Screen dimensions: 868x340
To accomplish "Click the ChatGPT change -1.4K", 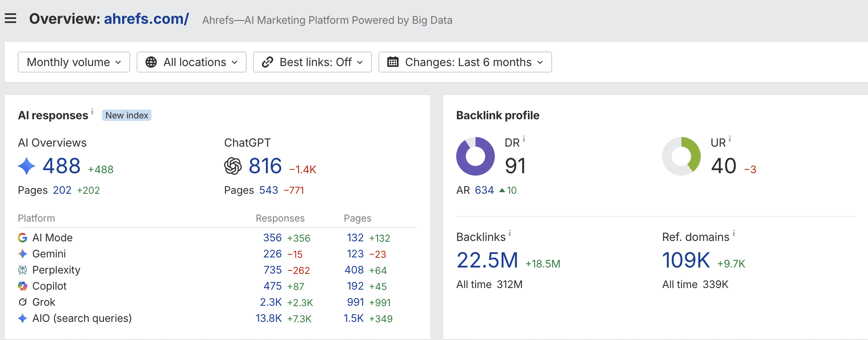I will coord(303,170).
